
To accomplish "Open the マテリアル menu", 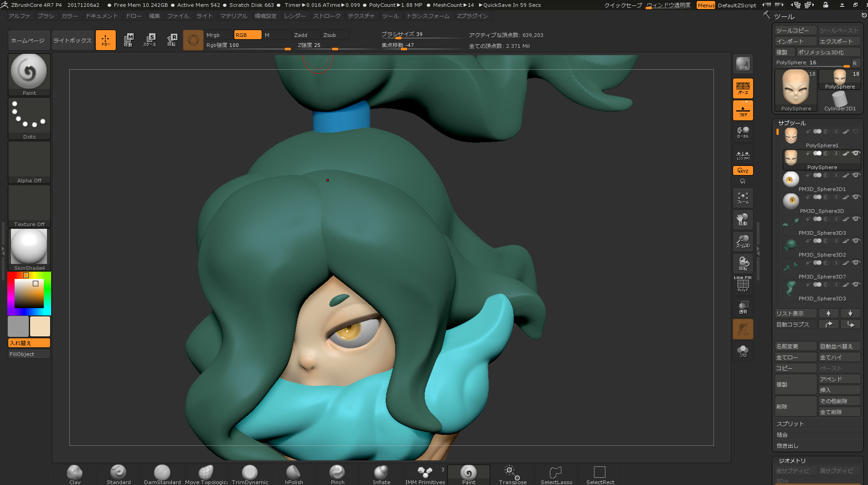I will (233, 16).
